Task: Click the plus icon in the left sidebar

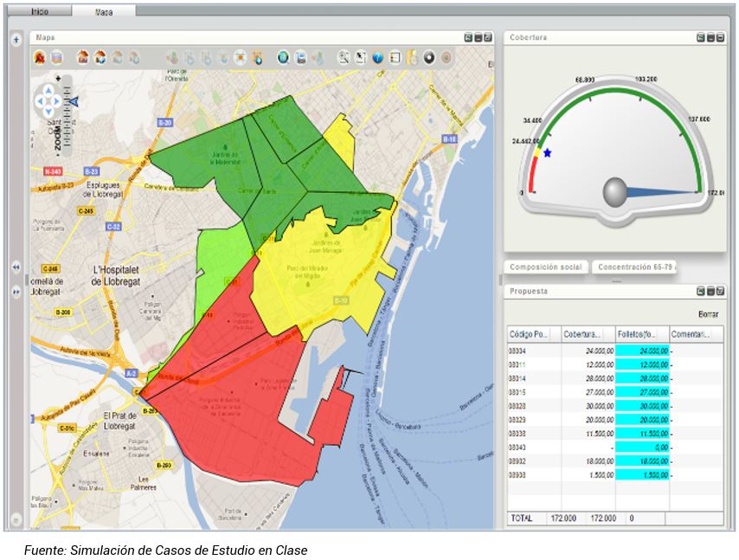Action: (x=16, y=40)
